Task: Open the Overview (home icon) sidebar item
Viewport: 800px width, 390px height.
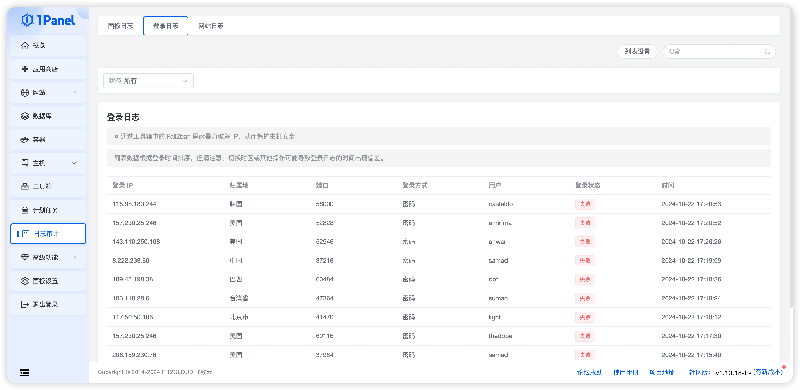Action: pyautogui.click(x=48, y=45)
